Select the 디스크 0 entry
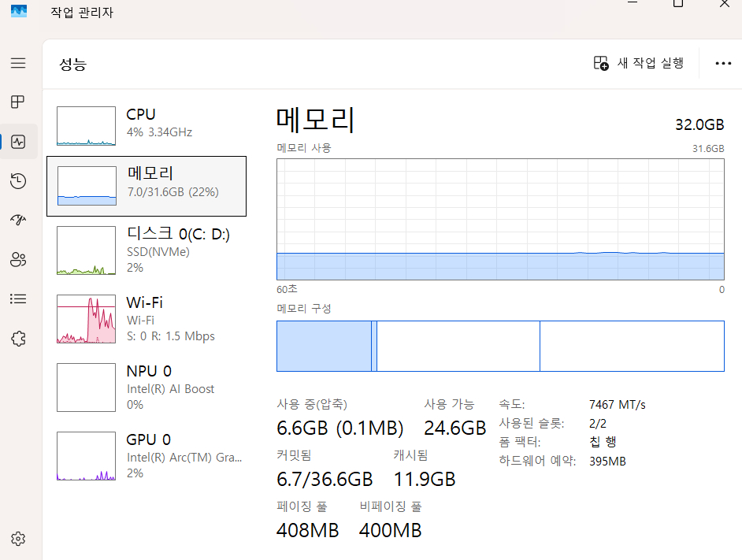 [150, 250]
